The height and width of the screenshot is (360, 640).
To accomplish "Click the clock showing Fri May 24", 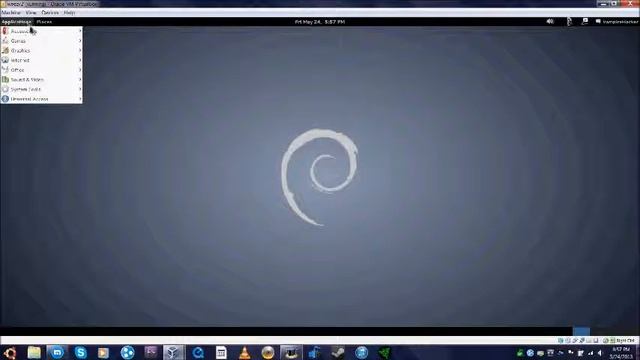I will (x=320, y=22).
